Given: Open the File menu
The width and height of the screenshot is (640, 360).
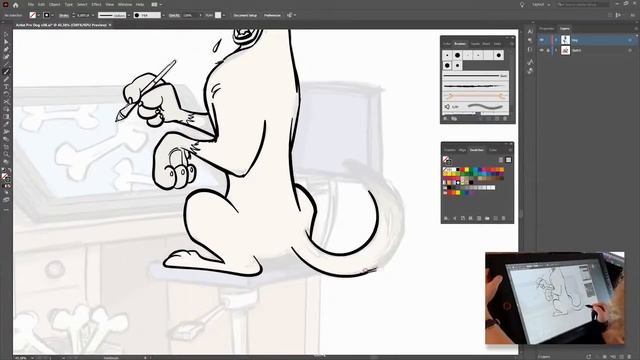Looking at the screenshot, I should (x=31, y=4).
